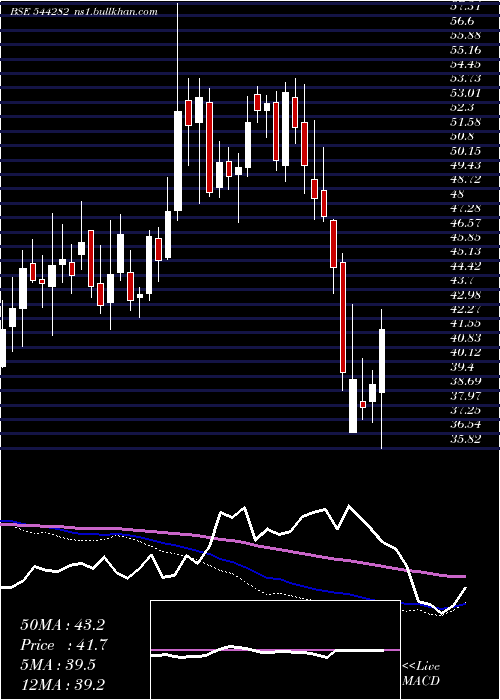Click the 39.4 price axis label
500x700 pixels.
(462, 367)
